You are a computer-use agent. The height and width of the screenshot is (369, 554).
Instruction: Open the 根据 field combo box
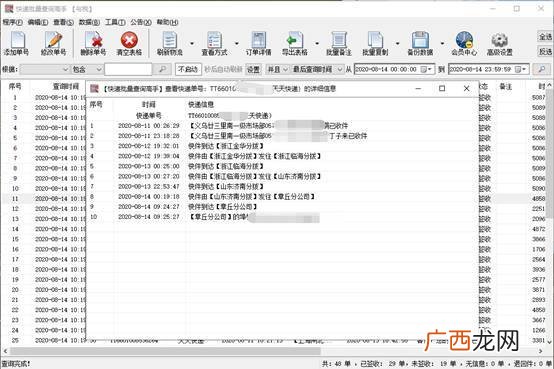click(45, 69)
